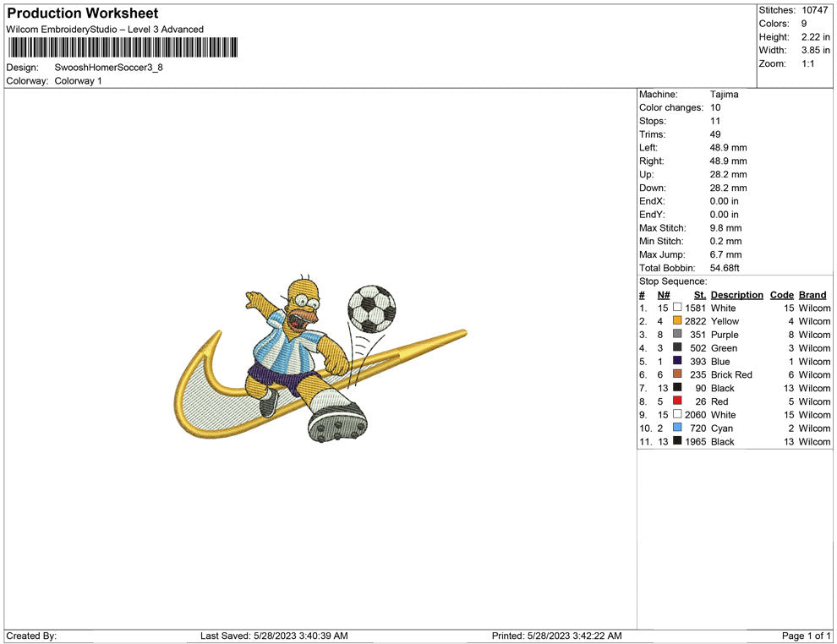
Task: Click the Color changes value '10'
Action: point(715,107)
